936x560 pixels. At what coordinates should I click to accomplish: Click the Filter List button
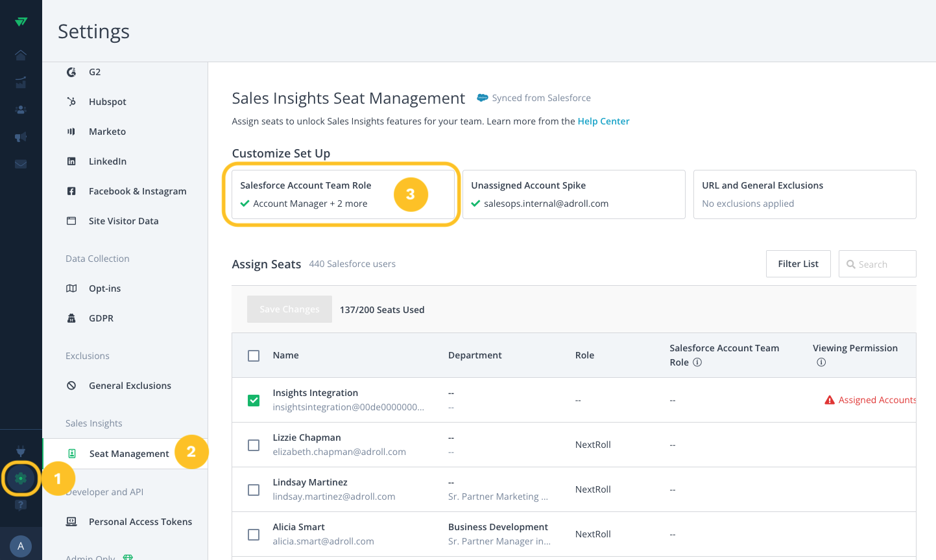click(798, 264)
